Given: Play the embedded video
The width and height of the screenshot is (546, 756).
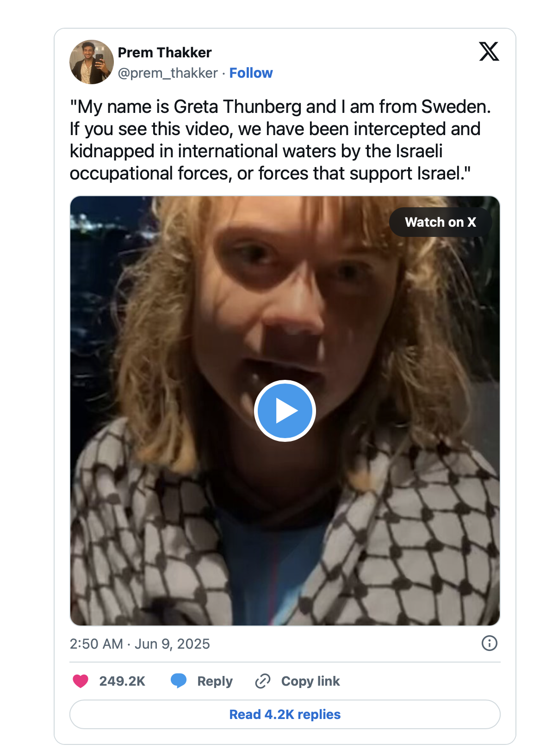Looking at the screenshot, I should [285, 410].
